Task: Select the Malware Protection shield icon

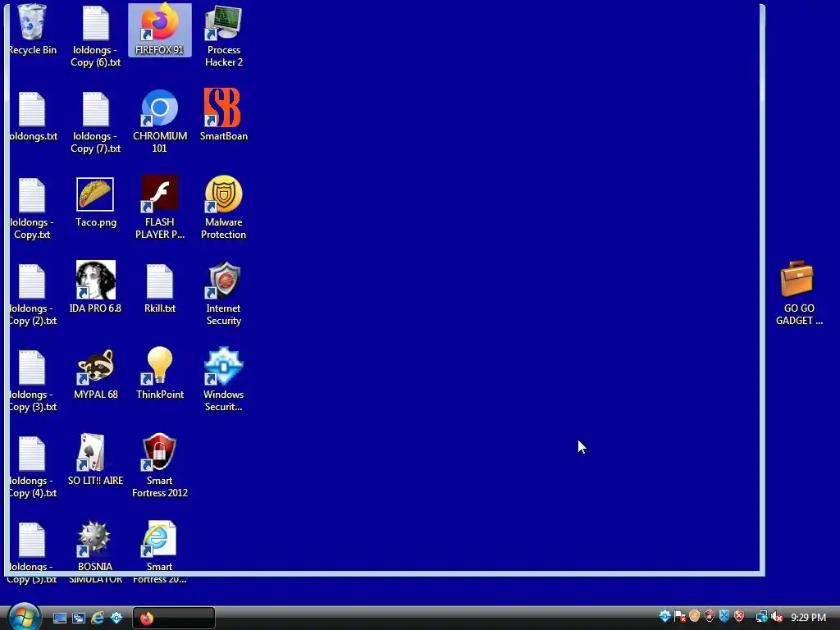Action: 224,208
